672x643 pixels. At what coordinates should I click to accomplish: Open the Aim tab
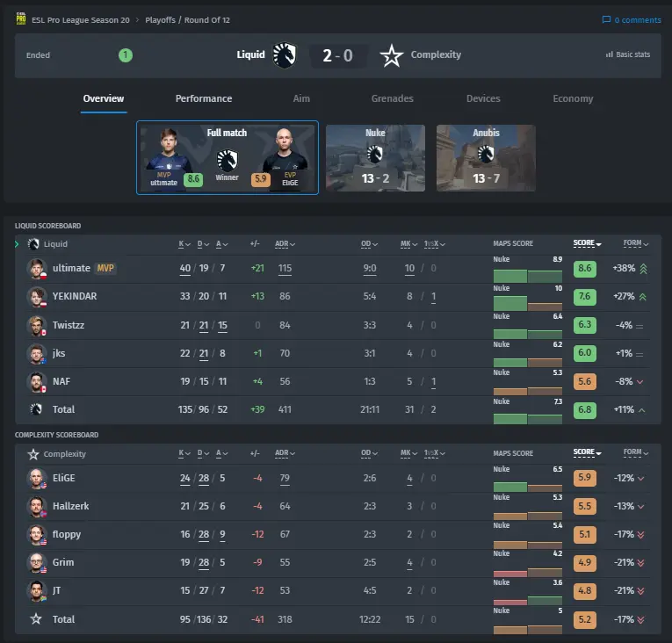(x=301, y=98)
